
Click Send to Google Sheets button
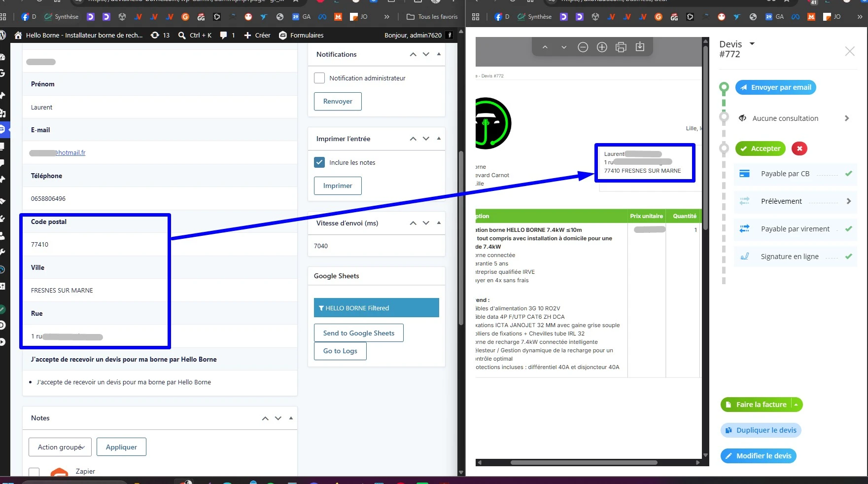click(359, 333)
